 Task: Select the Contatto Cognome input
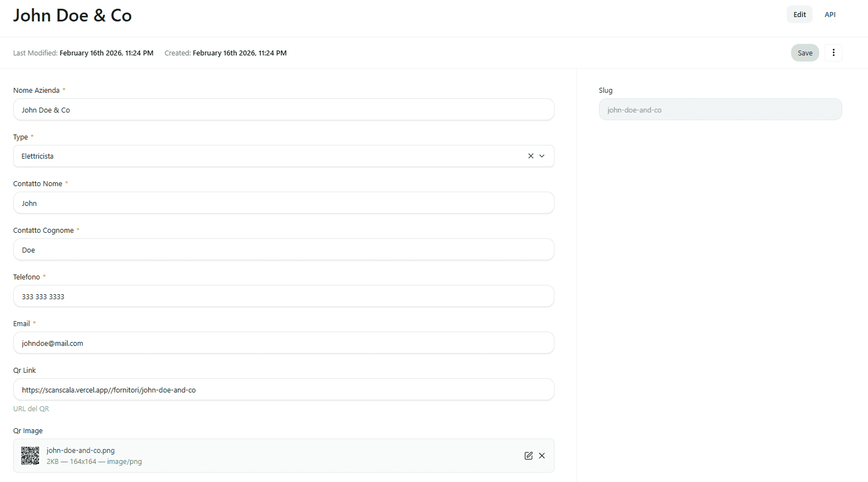coord(283,250)
